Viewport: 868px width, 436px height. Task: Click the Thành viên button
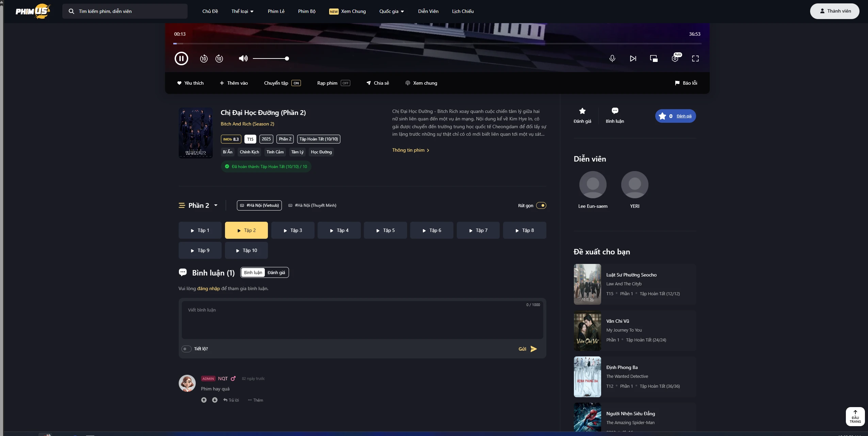click(x=835, y=11)
